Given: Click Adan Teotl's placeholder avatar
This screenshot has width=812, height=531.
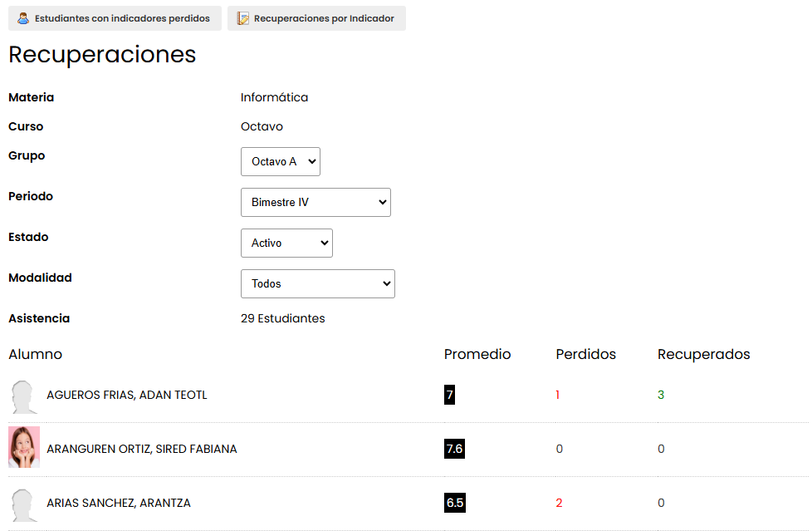Looking at the screenshot, I should (x=24, y=396).
